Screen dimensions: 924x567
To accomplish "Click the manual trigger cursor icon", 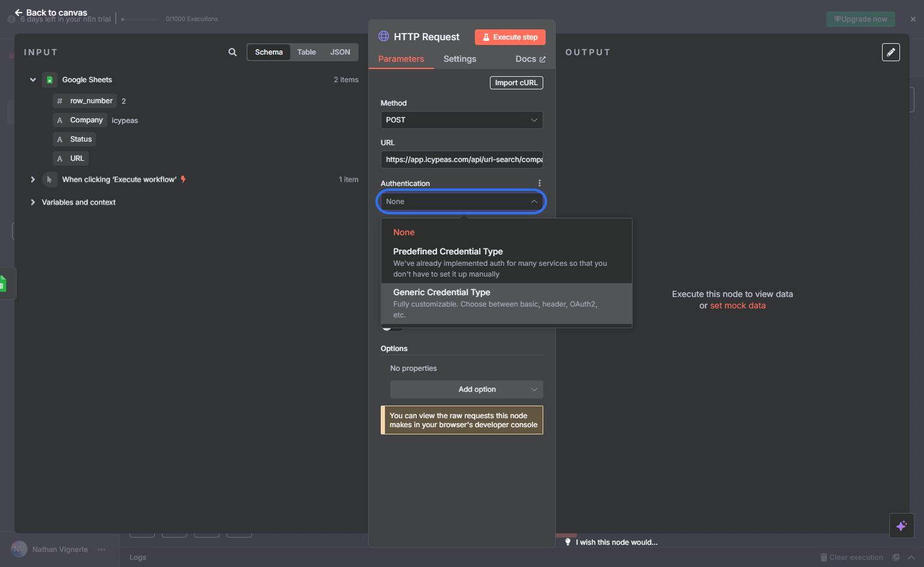I will (x=50, y=179).
